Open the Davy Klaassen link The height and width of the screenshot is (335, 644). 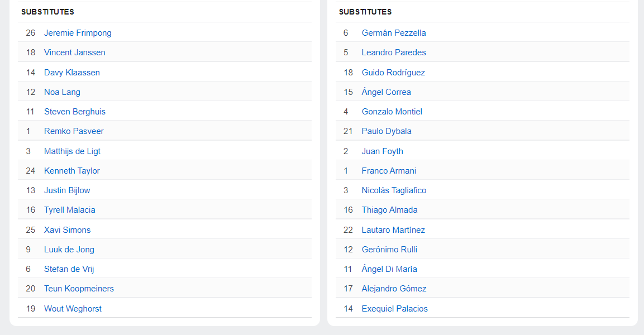click(x=72, y=73)
